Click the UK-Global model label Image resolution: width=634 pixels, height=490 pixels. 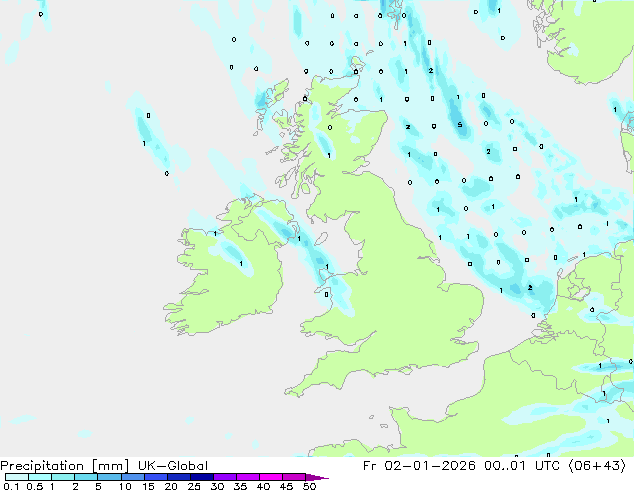pos(173,466)
